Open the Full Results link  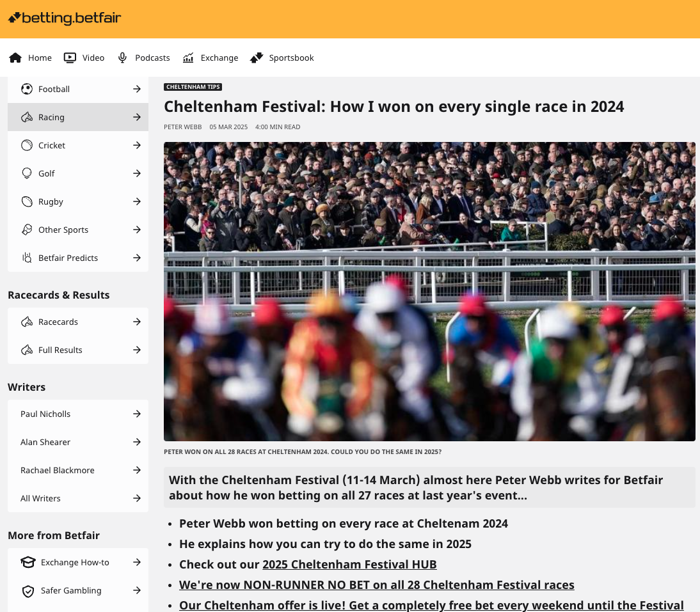78,350
